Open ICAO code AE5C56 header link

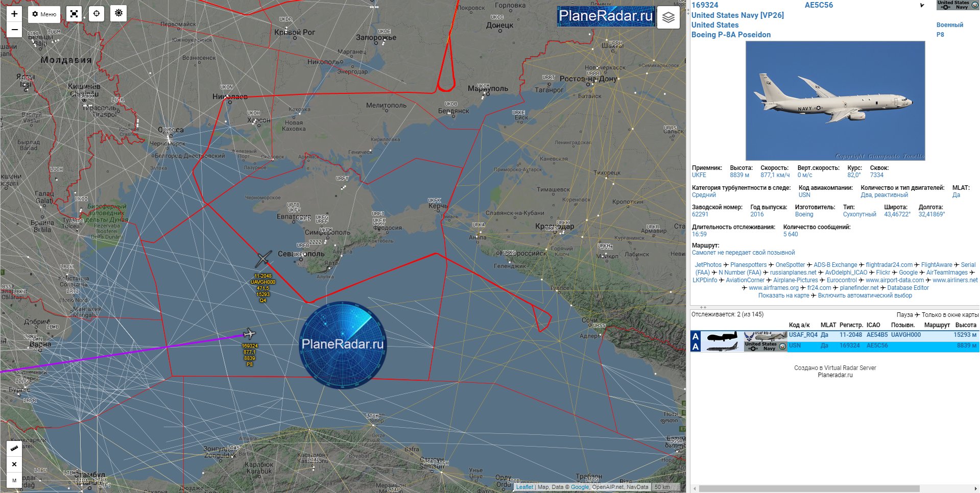[x=819, y=5]
